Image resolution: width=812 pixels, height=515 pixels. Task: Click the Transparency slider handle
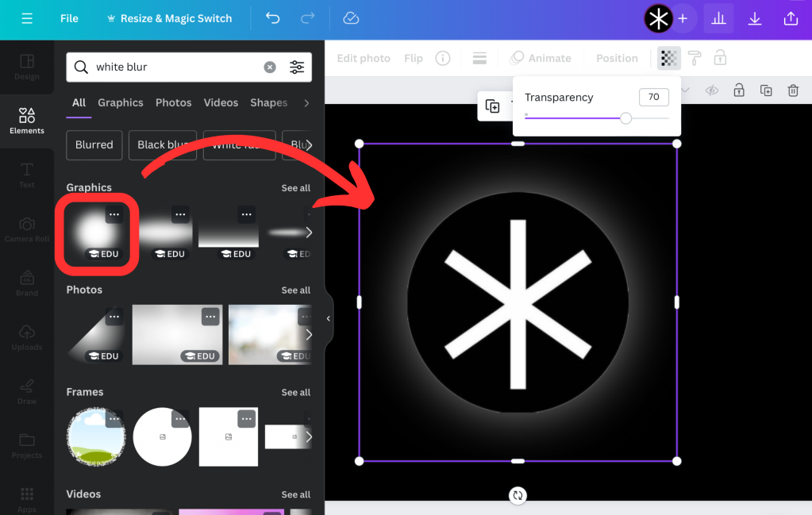click(x=625, y=118)
